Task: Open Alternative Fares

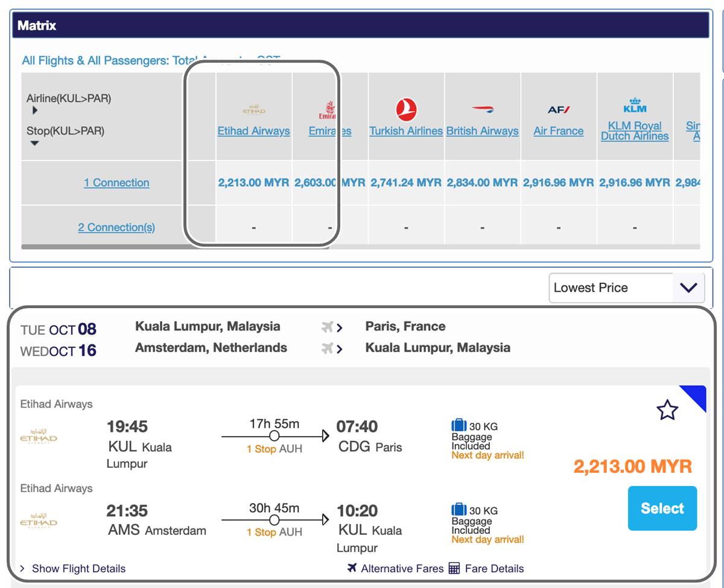Action: 402,568
